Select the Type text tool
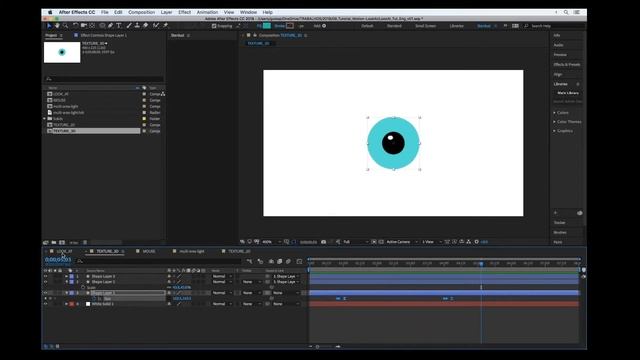Viewport: 640px width, 360px height. 119,26
